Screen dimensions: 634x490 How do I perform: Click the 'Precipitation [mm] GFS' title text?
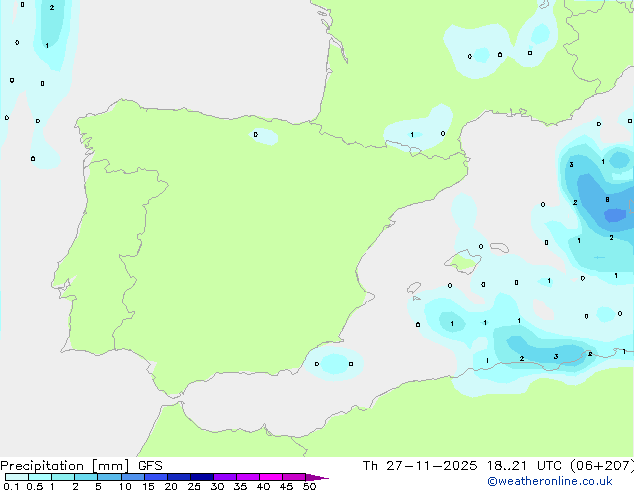pos(81,466)
